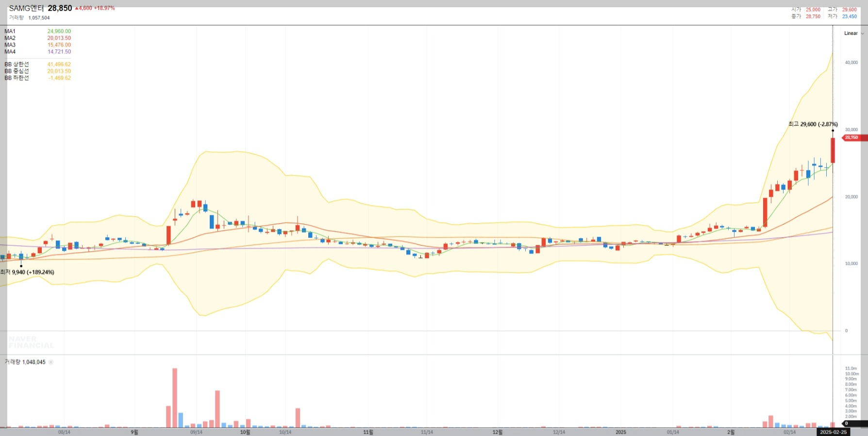Click the black 0 volume axis tag
The image size is (868, 436).
click(x=854, y=423)
